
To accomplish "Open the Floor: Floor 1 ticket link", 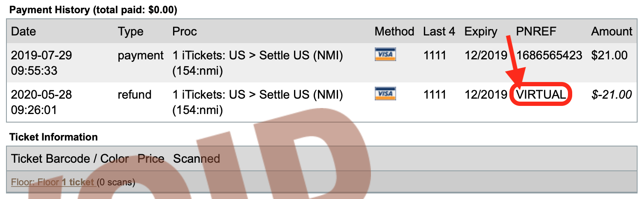I will [x=53, y=183].
